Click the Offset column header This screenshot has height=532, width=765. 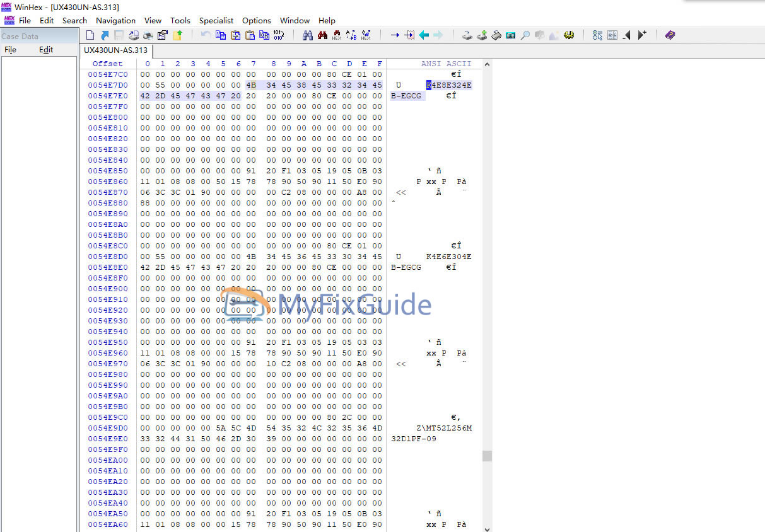108,64
